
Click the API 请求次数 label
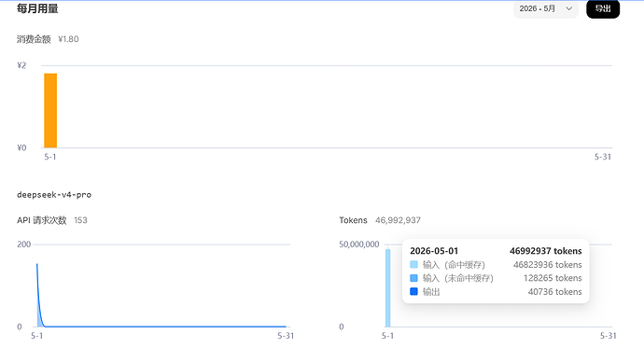pyautogui.click(x=41, y=220)
